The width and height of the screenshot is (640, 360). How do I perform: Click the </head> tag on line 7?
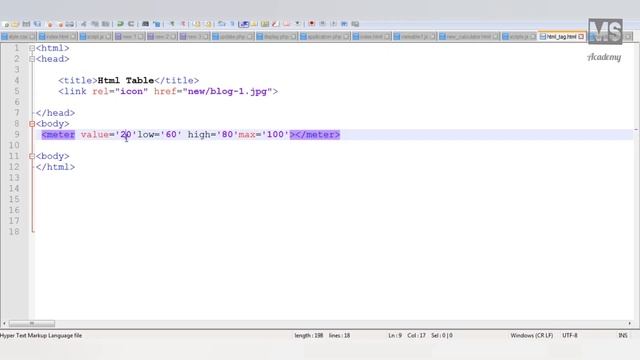pyautogui.click(x=55, y=113)
